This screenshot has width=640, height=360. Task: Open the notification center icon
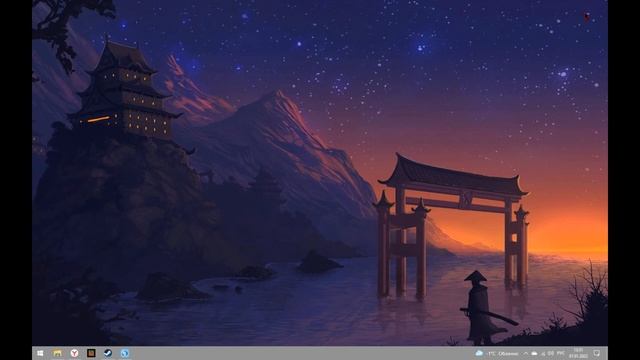coord(596,353)
